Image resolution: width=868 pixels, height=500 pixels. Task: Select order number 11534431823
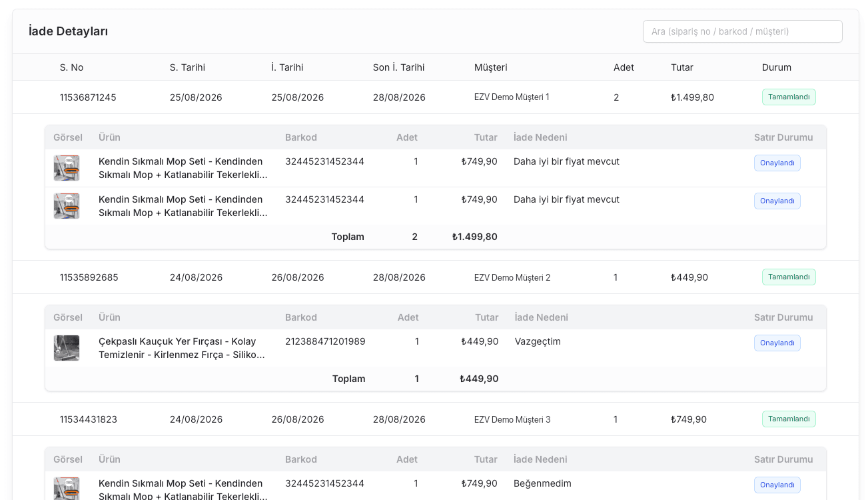[x=89, y=419]
